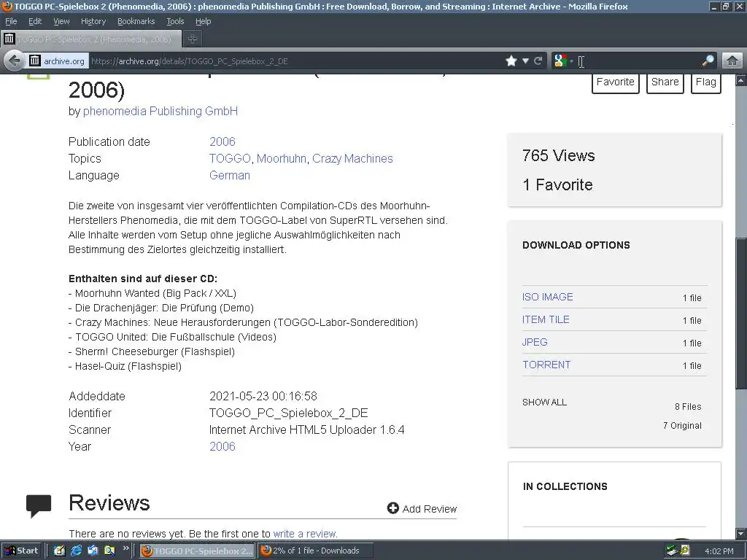Click the 7 Original count text
Viewport: 747px width, 560px height.
[x=682, y=426]
